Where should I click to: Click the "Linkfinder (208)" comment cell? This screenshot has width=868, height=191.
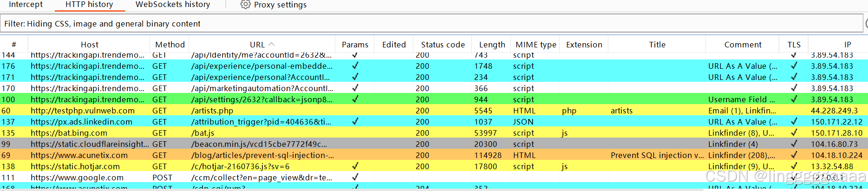coord(742,155)
